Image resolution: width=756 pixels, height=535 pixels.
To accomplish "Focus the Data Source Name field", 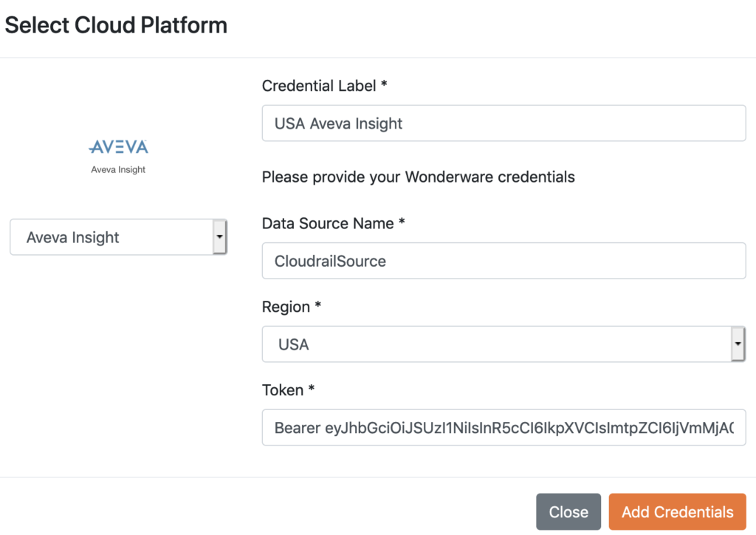I will (504, 261).
